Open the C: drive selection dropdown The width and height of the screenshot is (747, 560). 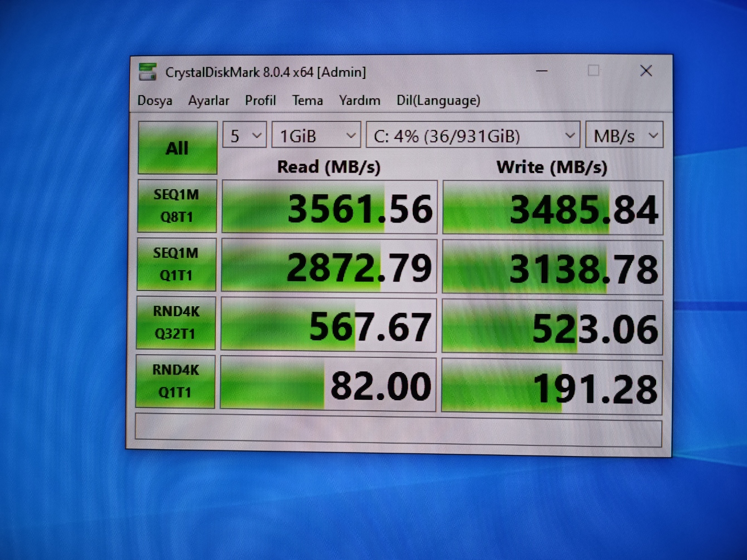click(x=473, y=135)
